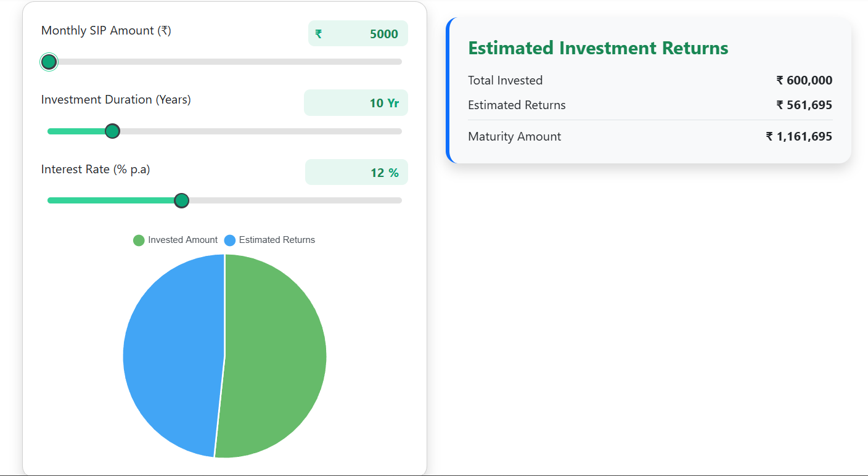Toggle the Invested Amount legend item
Image resolution: width=868 pixels, height=476 pixels.
[x=175, y=240]
